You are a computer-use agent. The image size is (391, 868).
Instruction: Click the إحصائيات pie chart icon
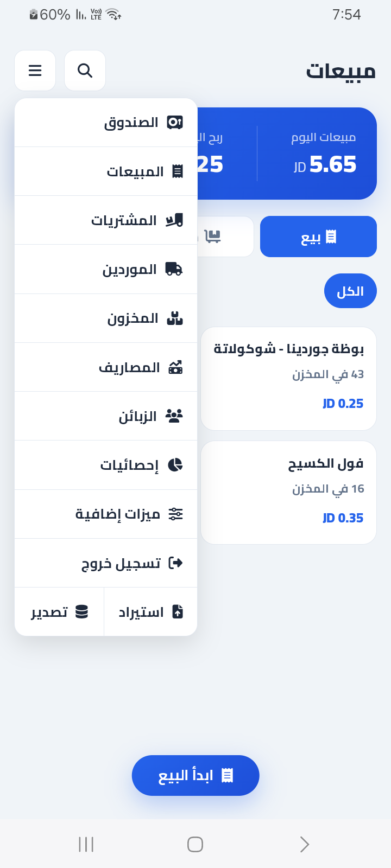point(175,465)
